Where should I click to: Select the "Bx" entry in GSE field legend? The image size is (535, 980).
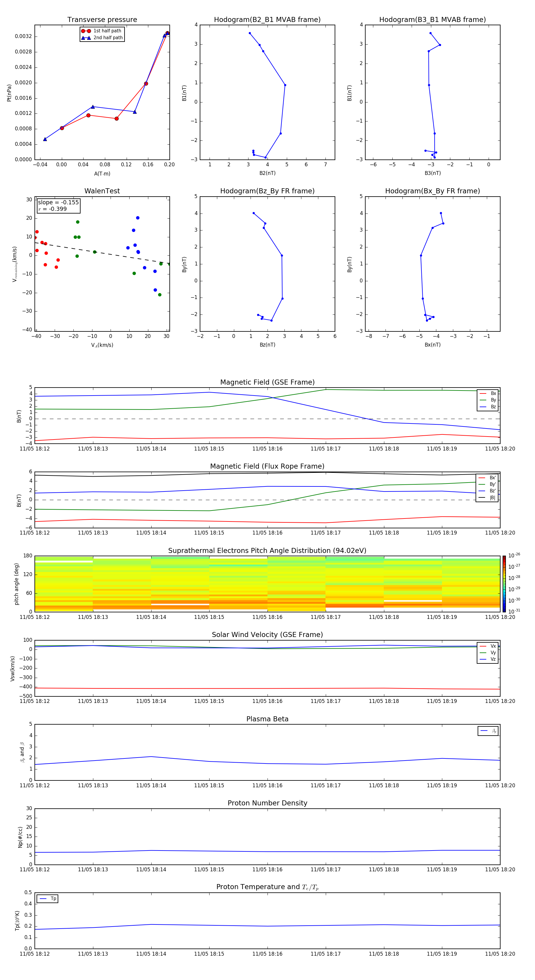pyautogui.click(x=488, y=393)
